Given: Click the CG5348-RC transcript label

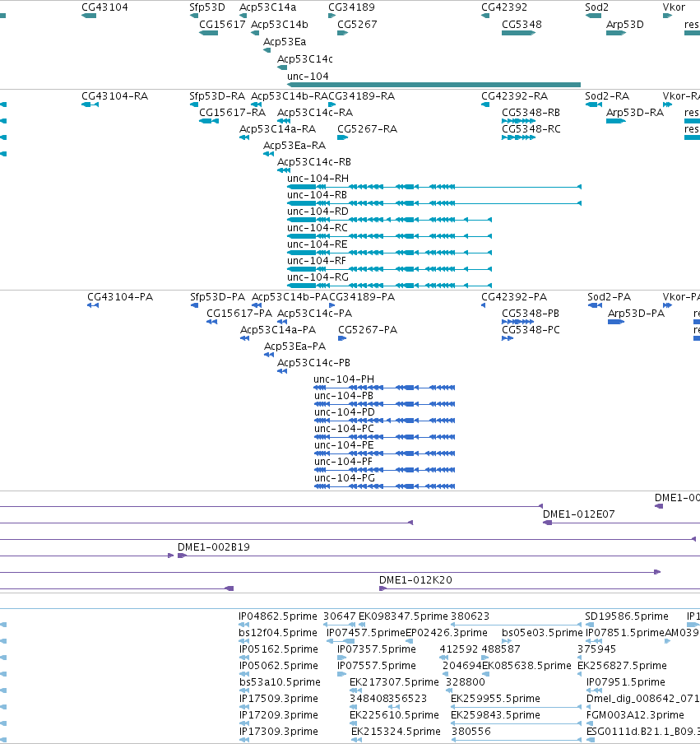Looking at the screenshot, I should (531, 129).
